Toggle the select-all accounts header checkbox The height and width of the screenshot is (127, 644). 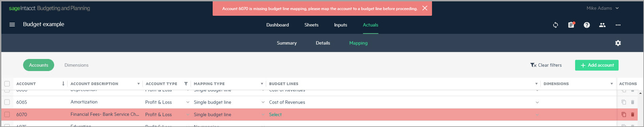[x=7, y=84]
